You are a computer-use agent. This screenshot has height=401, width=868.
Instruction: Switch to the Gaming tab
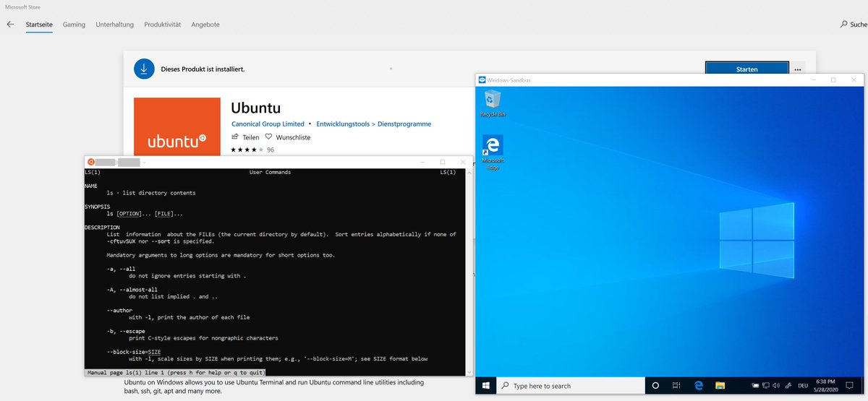(x=74, y=24)
